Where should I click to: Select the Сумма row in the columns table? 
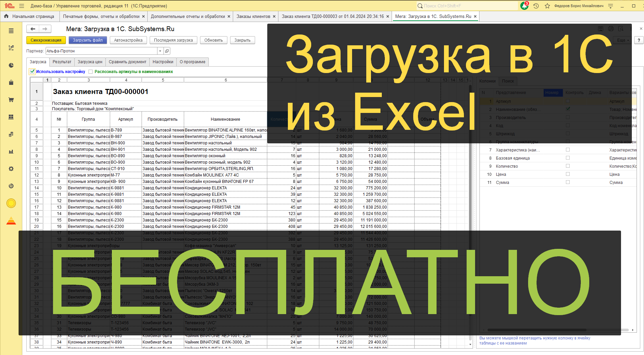(x=558, y=183)
